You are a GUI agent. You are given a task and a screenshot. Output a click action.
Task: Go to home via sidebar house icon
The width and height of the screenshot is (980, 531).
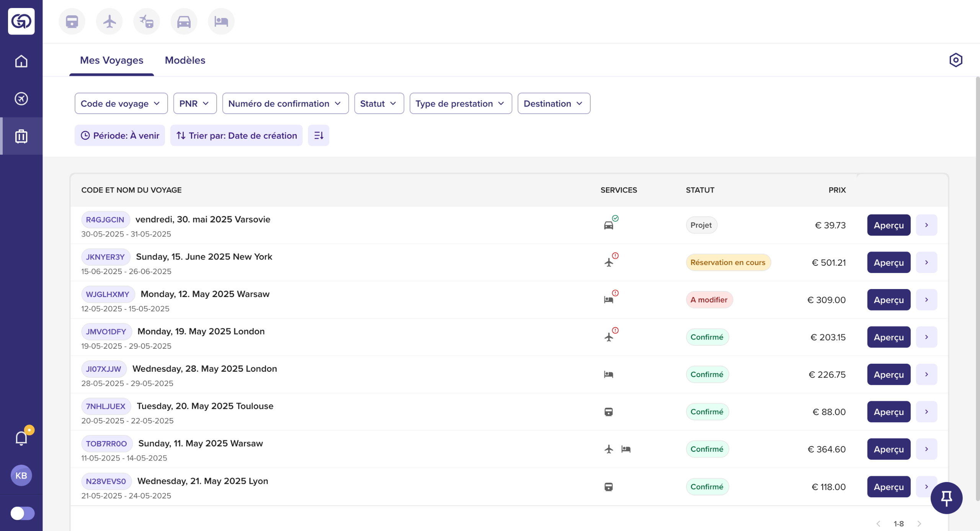point(21,61)
